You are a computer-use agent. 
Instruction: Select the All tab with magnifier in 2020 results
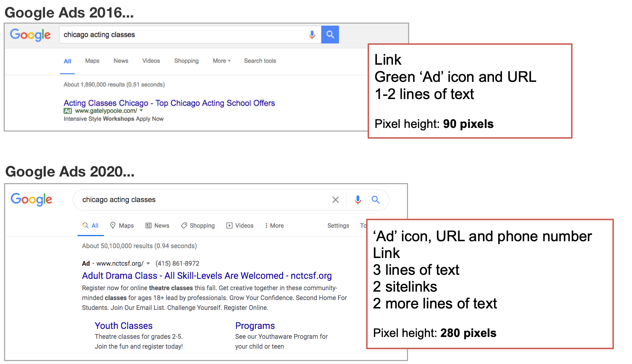(91, 225)
